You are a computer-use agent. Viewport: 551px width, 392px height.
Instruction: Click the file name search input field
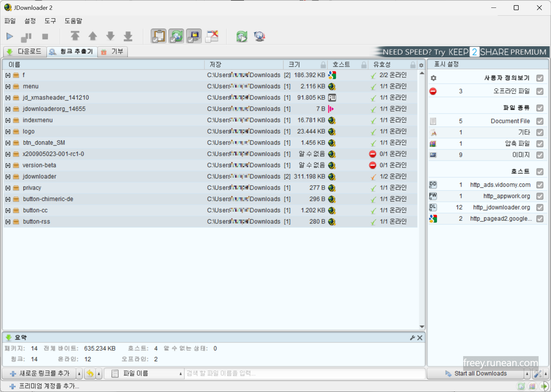tap(304, 373)
